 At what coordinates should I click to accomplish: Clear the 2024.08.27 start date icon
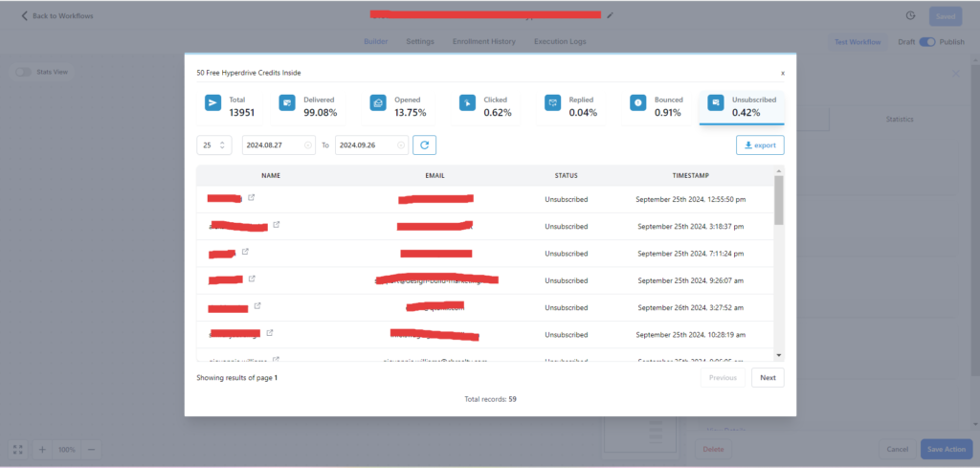tap(307, 145)
